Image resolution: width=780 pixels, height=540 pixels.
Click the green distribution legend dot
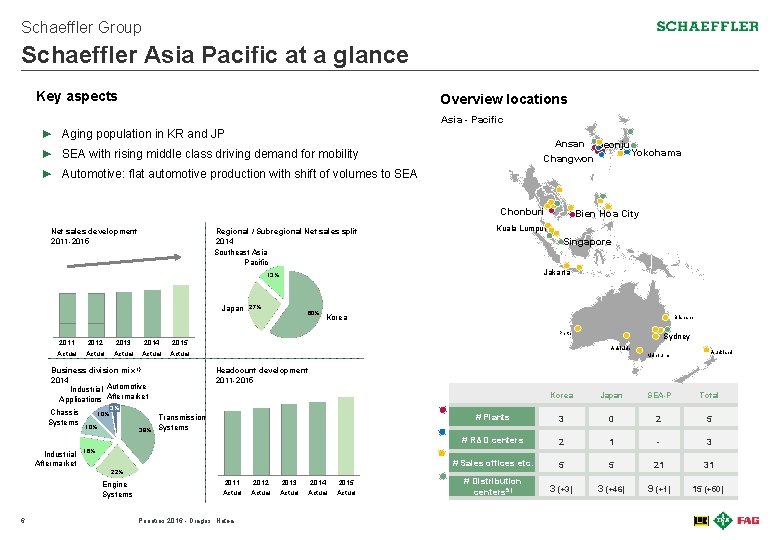pyautogui.click(x=443, y=476)
